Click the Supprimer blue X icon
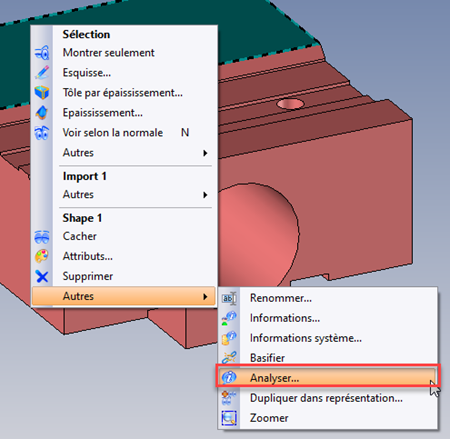The width and height of the screenshot is (450, 439). pos(42,276)
